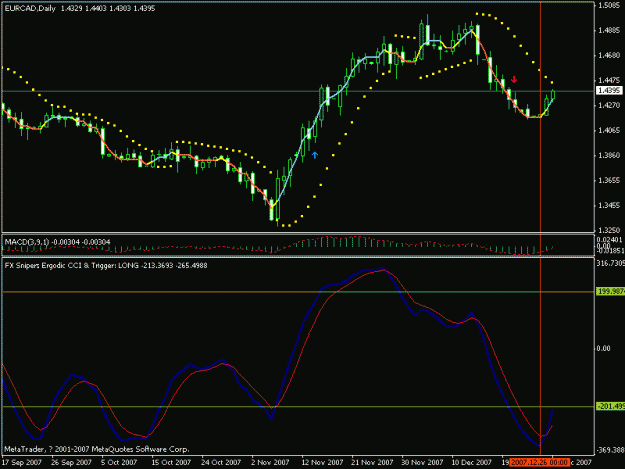
Task: Click the 12 Nov 2007 date label
Action: click(x=322, y=462)
